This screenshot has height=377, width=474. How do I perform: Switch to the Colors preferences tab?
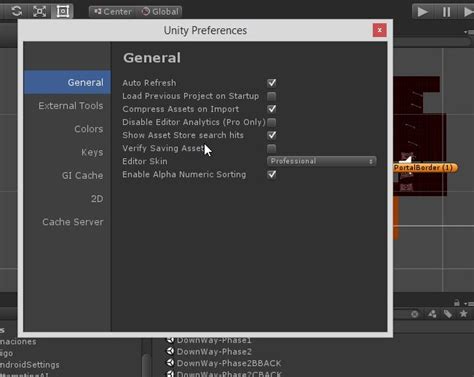pyautogui.click(x=89, y=129)
